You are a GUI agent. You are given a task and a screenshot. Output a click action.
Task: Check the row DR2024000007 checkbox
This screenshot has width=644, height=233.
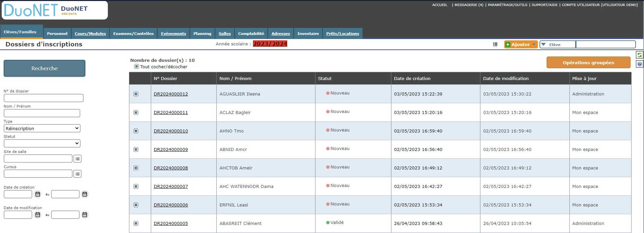pos(136,186)
